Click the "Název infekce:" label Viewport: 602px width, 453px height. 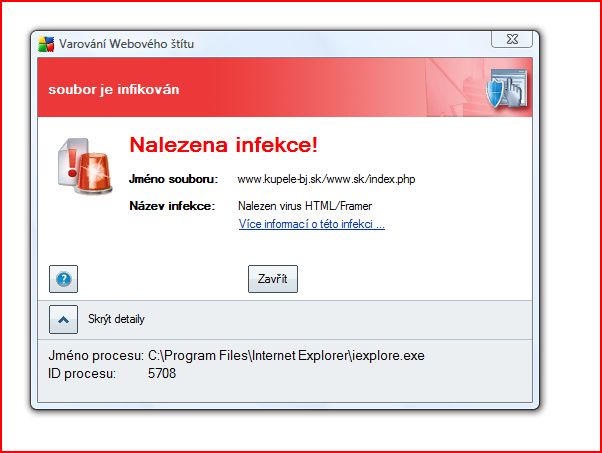point(171,206)
